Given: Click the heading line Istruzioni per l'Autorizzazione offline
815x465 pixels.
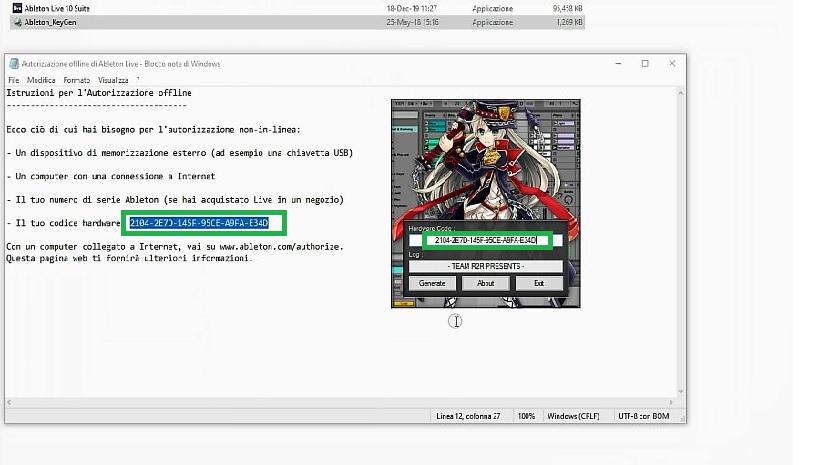Looking at the screenshot, I should (x=99, y=93).
